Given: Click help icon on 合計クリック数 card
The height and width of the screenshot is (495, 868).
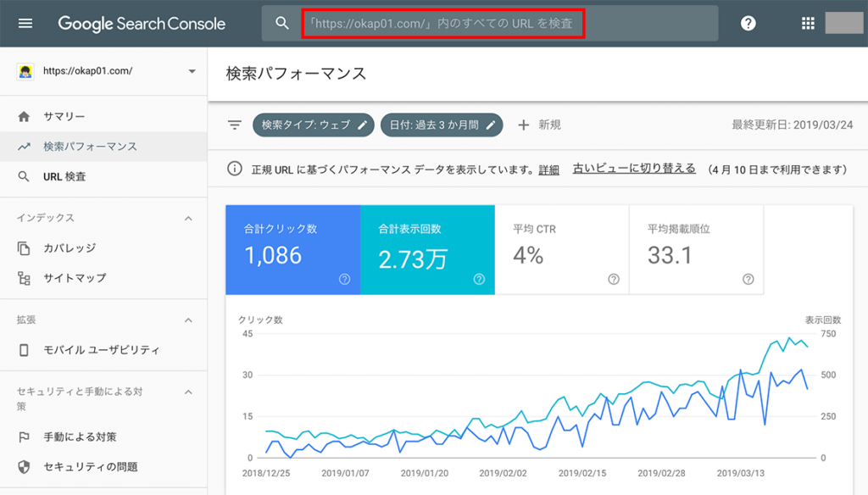Looking at the screenshot, I should 344,279.
